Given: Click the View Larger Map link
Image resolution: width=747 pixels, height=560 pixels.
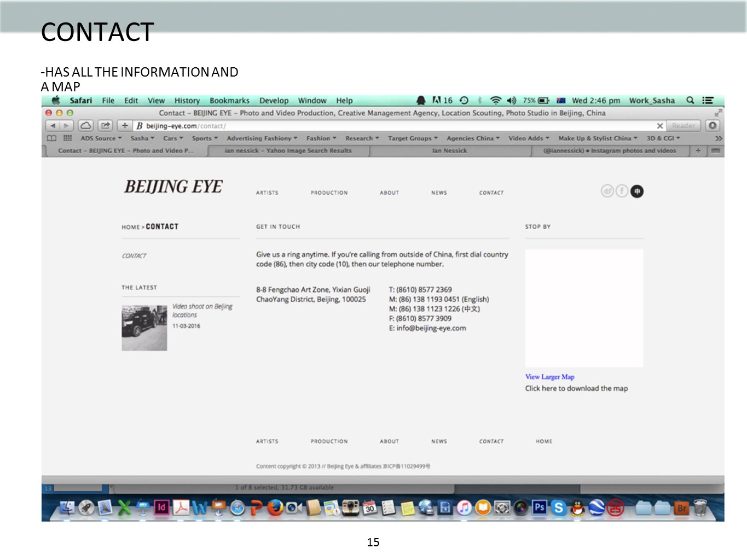Looking at the screenshot, I should 550,377.
